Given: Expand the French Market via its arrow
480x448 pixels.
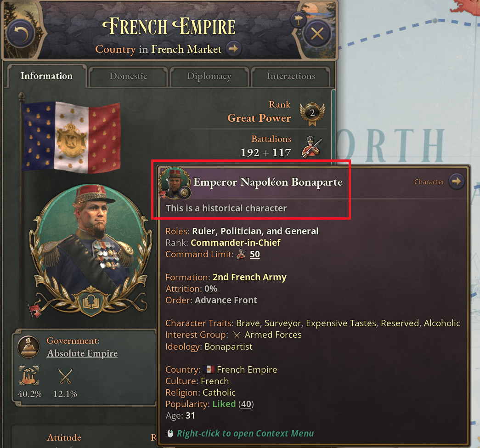Looking at the screenshot, I should pos(234,49).
